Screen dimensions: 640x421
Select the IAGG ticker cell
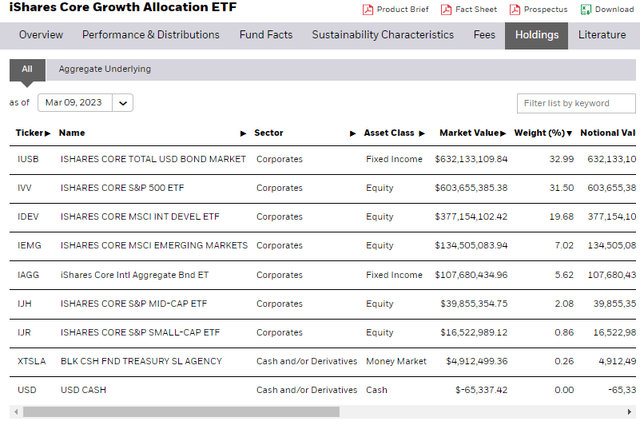coord(28,275)
